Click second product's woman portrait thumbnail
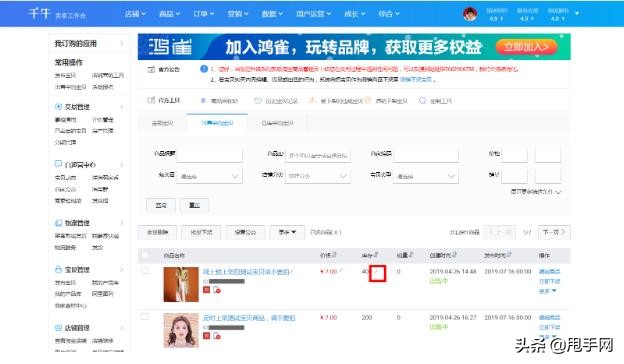Viewport: 624px width, 364px height. tap(181, 331)
